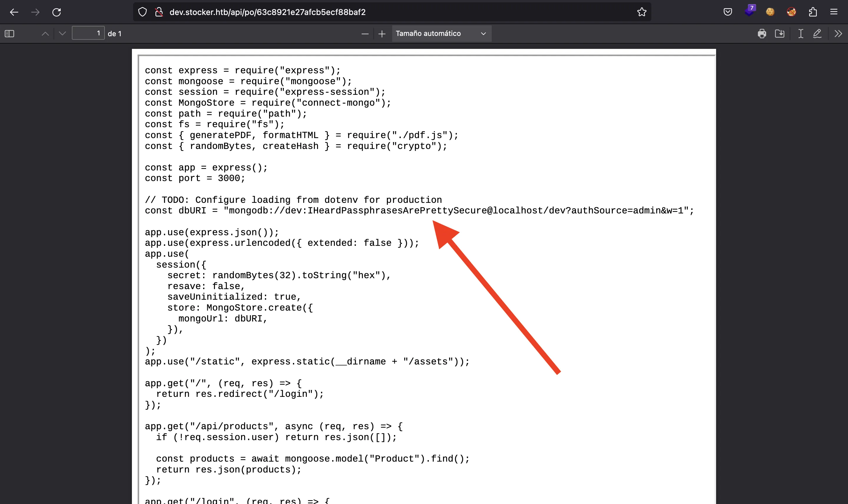This screenshot has height=504, width=848.
Task: Click the express.static assets line
Action: tap(307, 362)
